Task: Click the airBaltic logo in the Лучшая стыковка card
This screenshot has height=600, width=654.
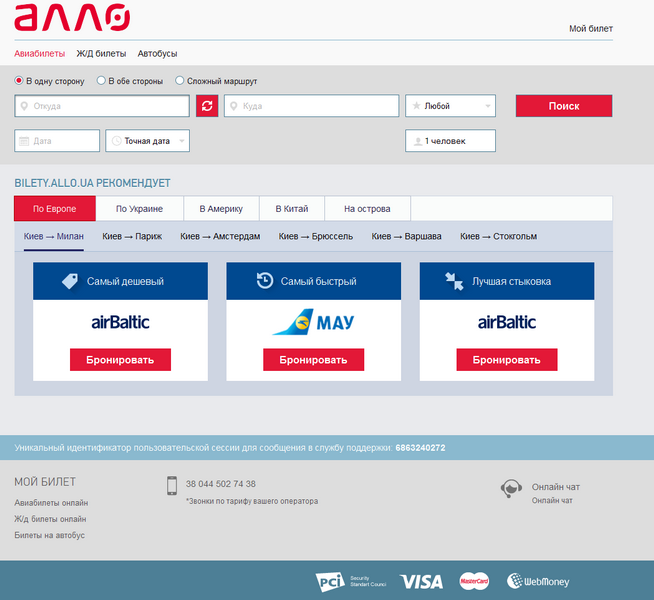Action: point(507,322)
